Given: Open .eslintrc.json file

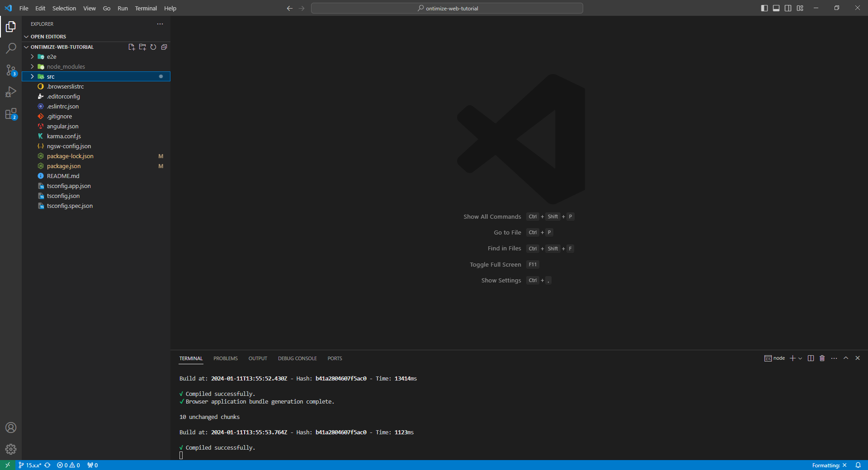Looking at the screenshot, I should pyautogui.click(x=96, y=107).
